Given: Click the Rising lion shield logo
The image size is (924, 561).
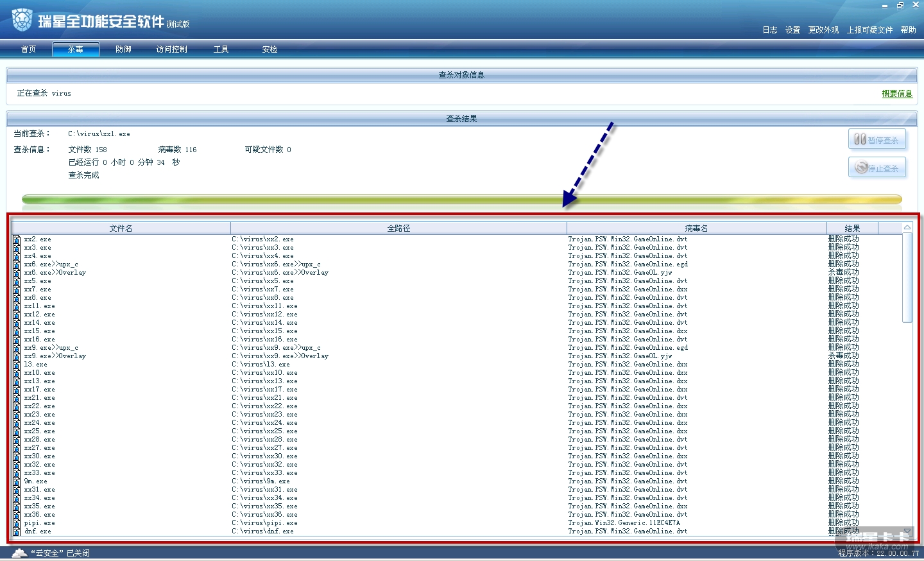Looking at the screenshot, I should (x=22, y=20).
